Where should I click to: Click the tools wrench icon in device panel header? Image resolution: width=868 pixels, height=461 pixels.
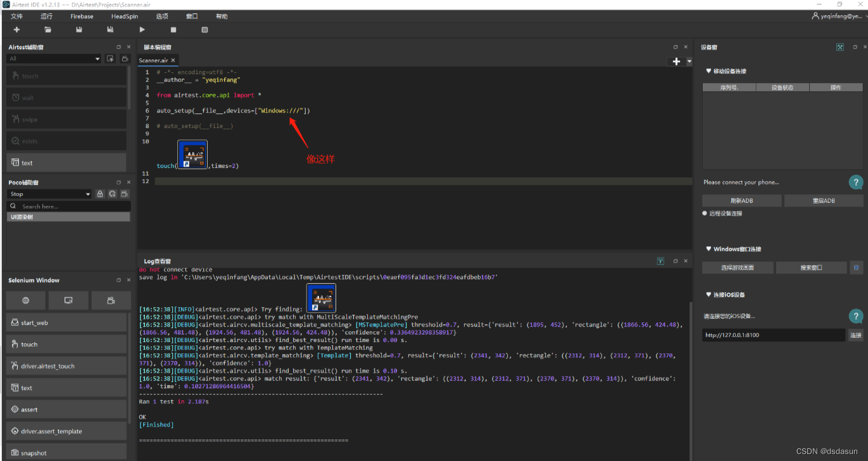[x=840, y=47]
